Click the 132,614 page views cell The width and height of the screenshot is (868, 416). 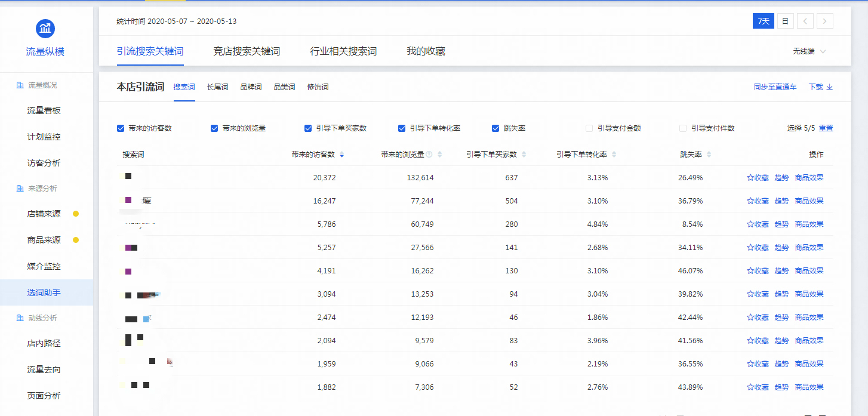coord(419,178)
